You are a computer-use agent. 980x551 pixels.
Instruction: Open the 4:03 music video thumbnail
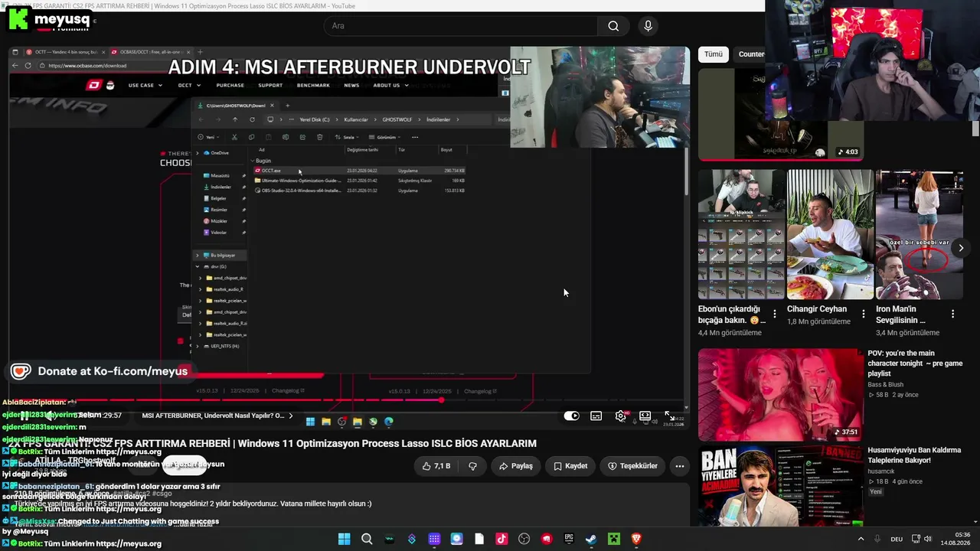[x=781, y=114]
